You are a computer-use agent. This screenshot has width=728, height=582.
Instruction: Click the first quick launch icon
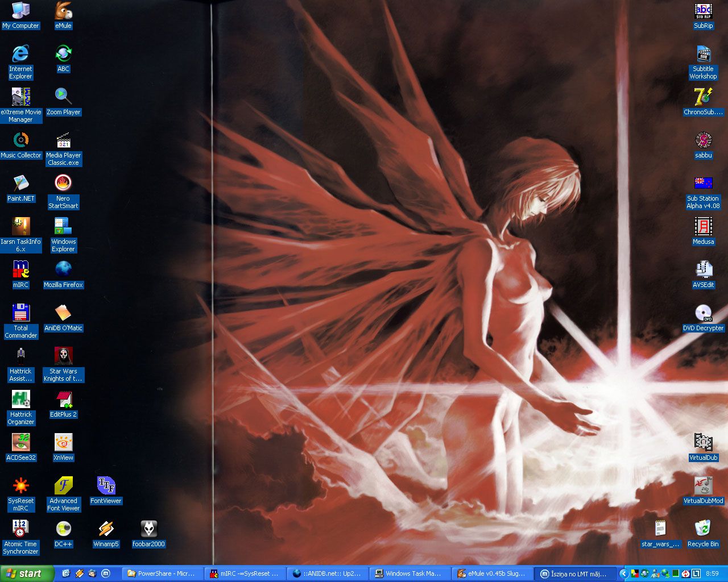coord(66,573)
